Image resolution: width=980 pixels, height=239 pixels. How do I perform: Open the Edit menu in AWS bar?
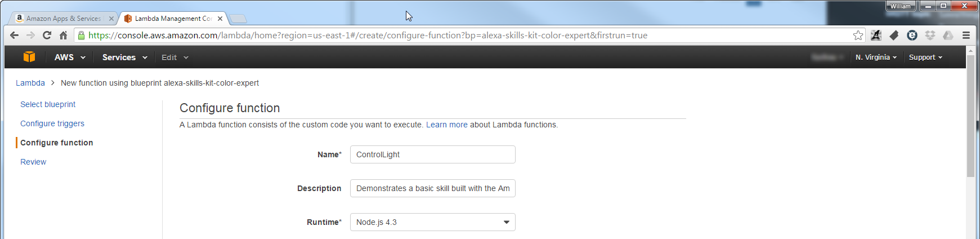point(175,57)
